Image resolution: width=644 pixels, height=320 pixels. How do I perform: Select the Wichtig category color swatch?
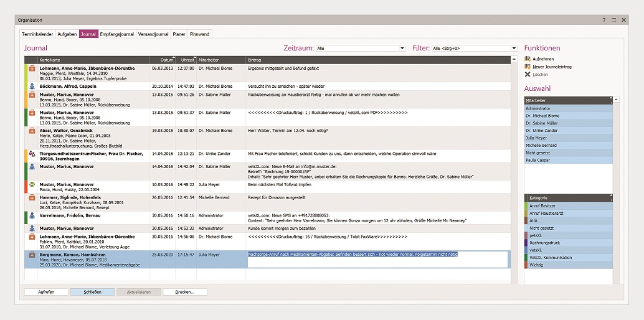[526, 265]
